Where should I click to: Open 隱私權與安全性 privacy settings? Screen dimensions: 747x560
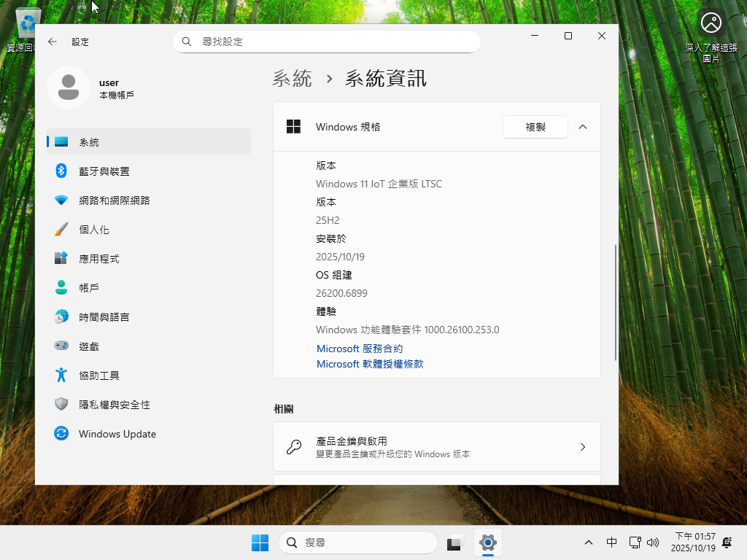click(x=114, y=405)
